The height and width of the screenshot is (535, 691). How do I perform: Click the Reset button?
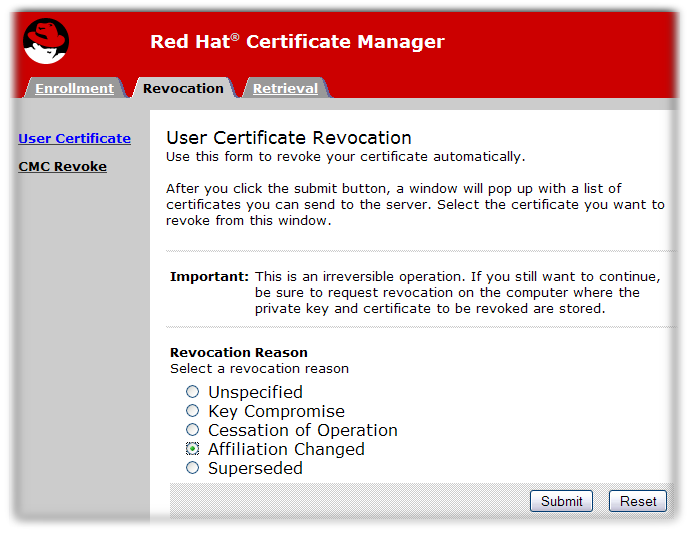(x=637, y=501)
